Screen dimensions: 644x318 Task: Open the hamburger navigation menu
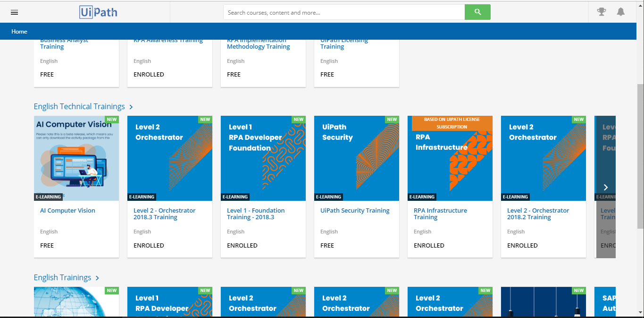[x=14, y=12]
